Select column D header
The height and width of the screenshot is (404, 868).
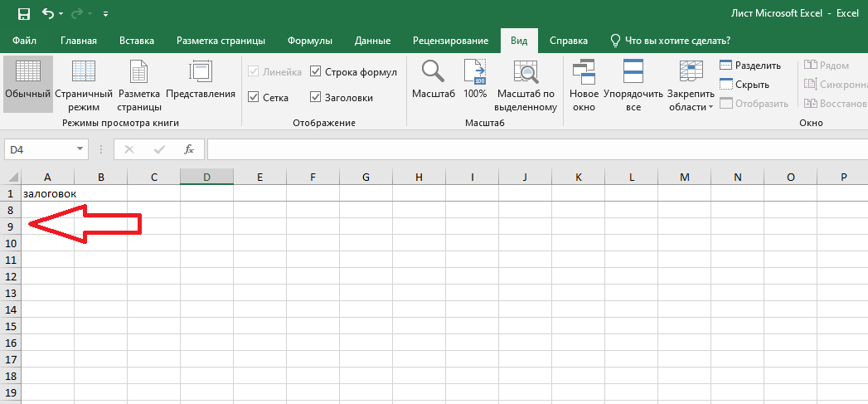(x=207, y=178)
